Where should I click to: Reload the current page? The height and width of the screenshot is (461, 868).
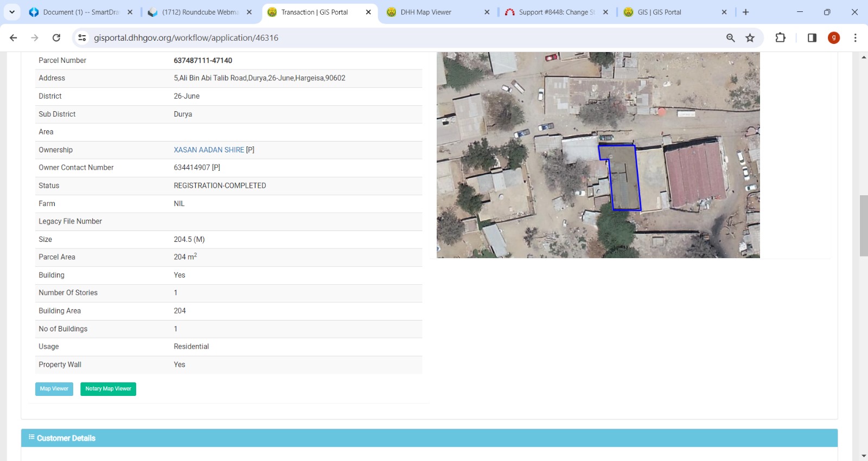[56, 37]
